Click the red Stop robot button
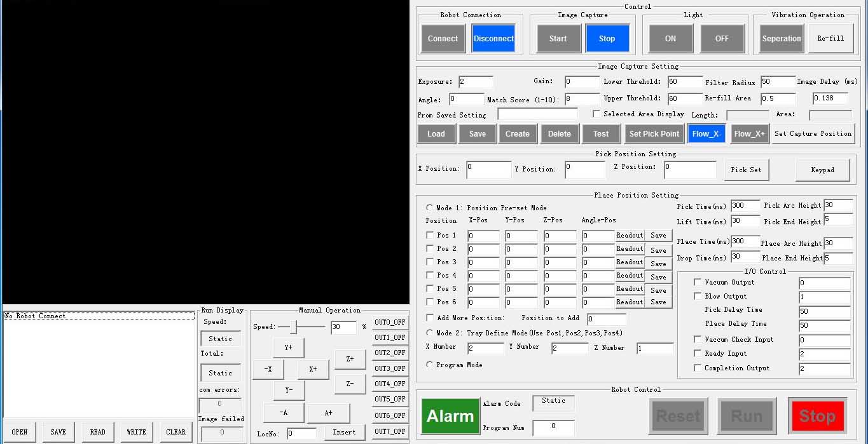This screenshot has height=444, width=868. [816, 416]
